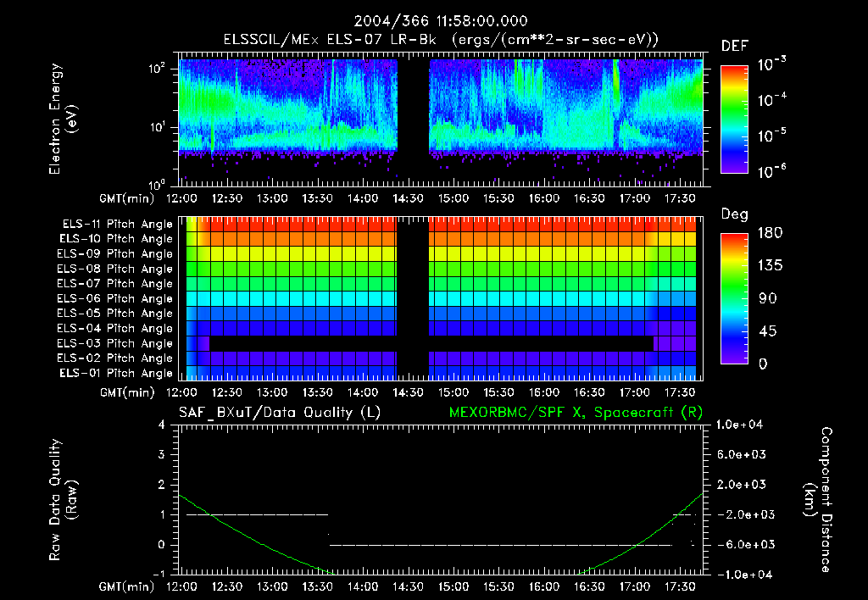Click the GMT(min) label under spectrogram

pyautogui.click(x=127, y=198)
